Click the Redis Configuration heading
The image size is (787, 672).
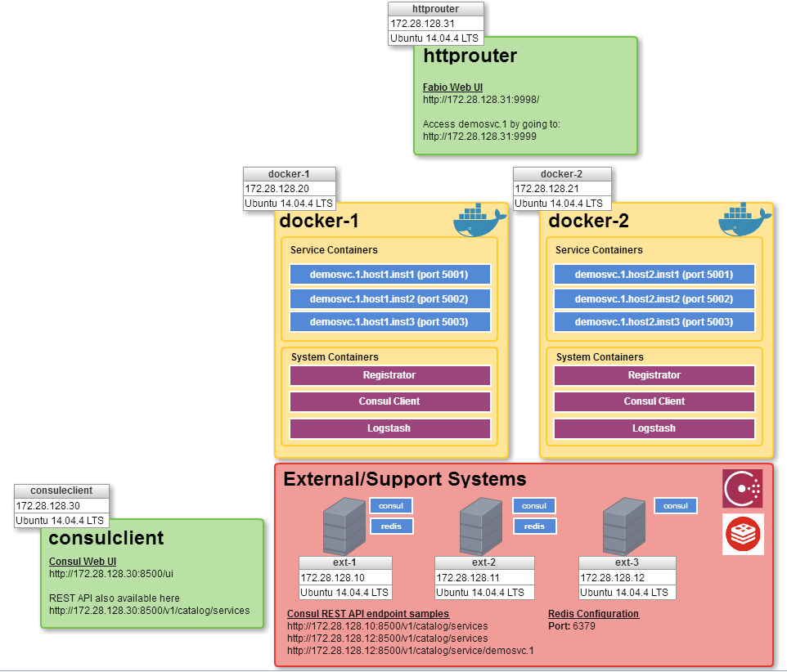(593, 614)
